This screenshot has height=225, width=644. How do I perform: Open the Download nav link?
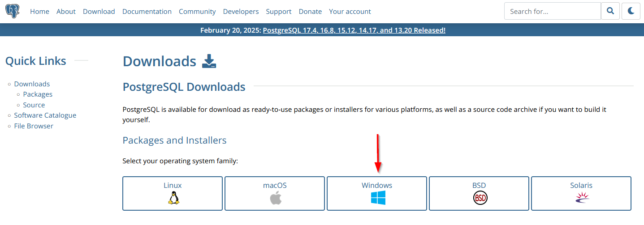[99, 12]
